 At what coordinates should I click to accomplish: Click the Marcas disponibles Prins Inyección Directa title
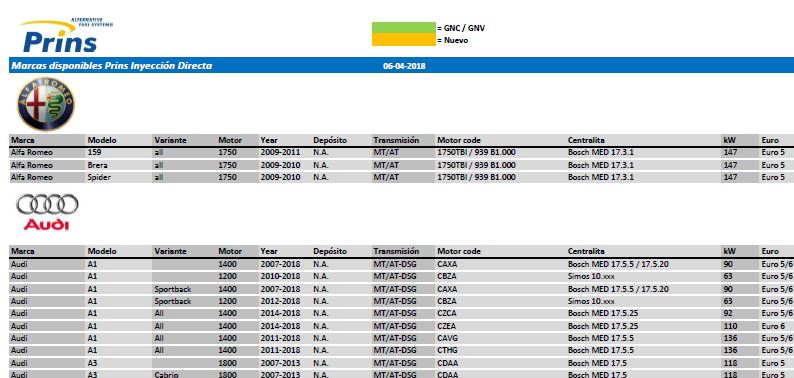(x=111, y=66)
